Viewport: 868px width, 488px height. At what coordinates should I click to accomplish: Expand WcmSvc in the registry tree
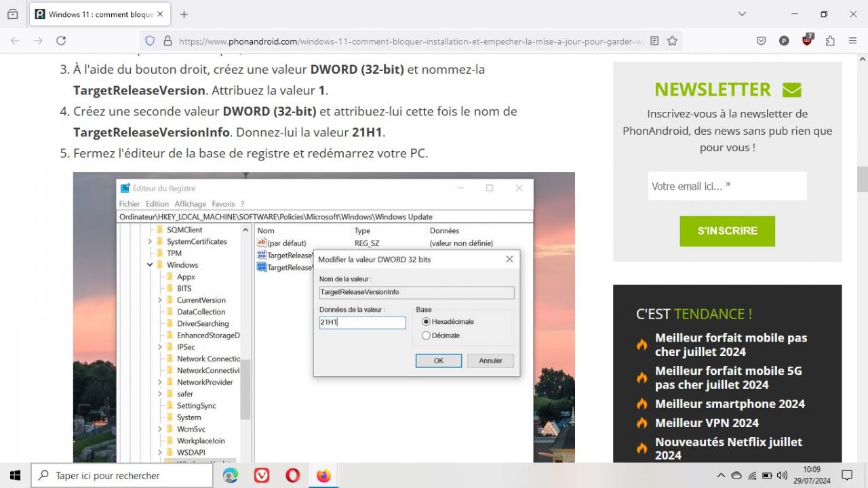click(x=161, y=429)
